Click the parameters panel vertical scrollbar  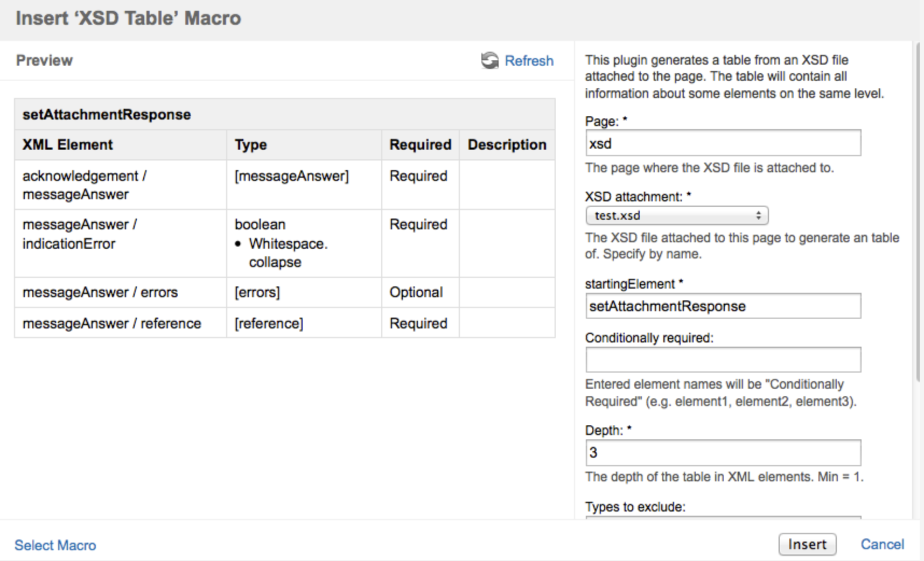coord(918,215)
